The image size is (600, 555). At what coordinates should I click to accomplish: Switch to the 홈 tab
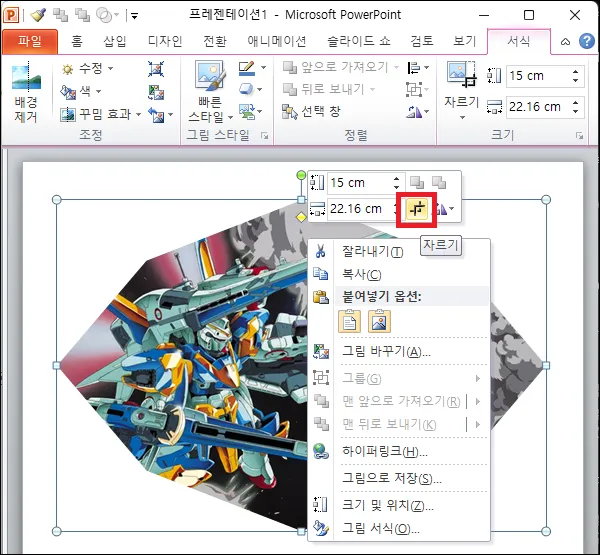pyautogui.click(x=77, y=41)
